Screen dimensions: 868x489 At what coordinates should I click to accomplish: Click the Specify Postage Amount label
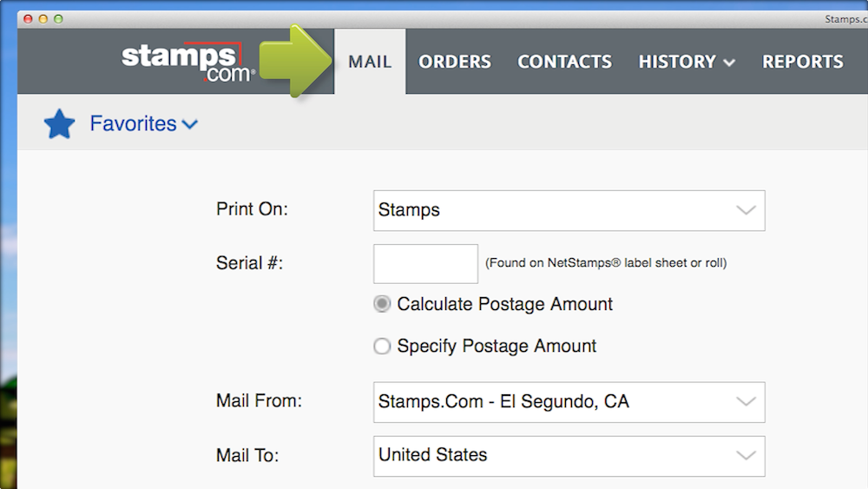click(x=496, y=347)
